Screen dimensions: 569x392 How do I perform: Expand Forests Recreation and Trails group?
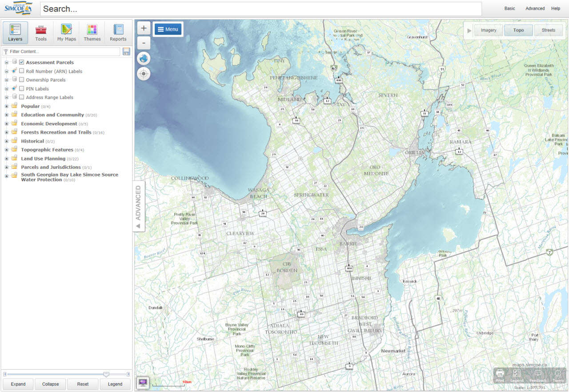tap(7, 132)
